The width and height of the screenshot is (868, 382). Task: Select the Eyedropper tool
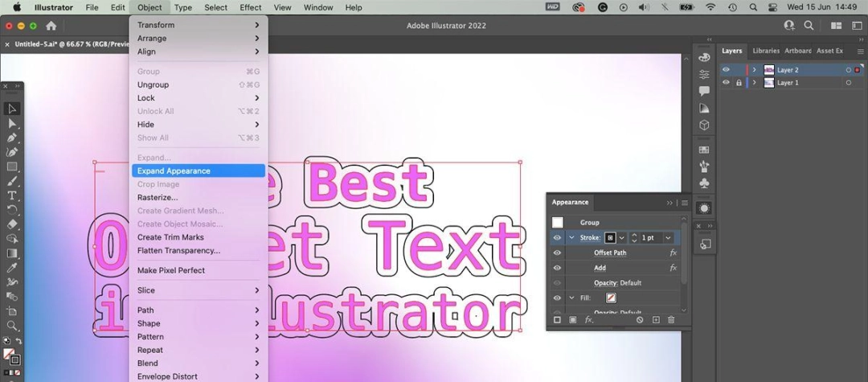11,267
